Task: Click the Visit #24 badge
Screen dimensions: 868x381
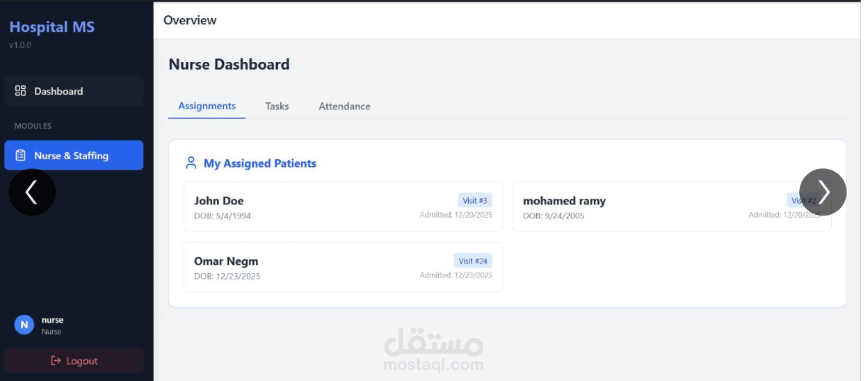Action: point(473,261)
